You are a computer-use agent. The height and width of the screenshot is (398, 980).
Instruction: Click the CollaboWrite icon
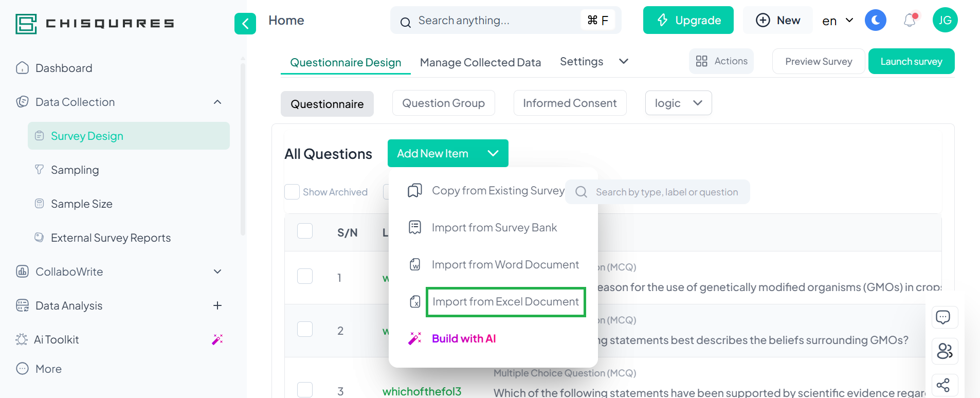22,271
